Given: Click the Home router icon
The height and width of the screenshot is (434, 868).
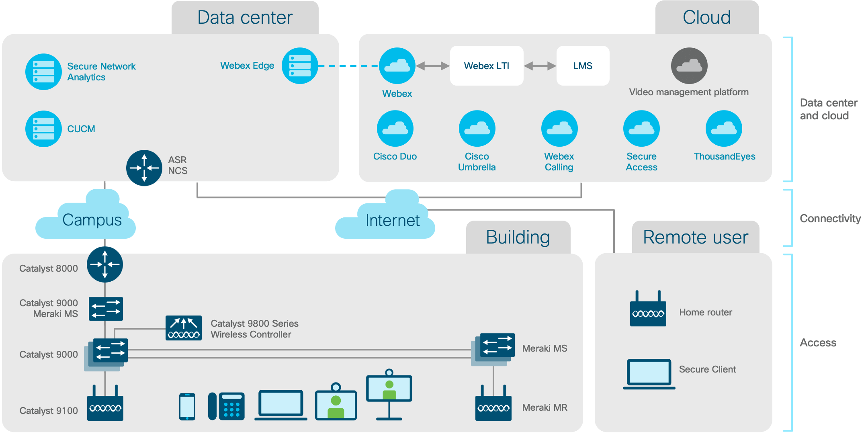Looking at the screenshot, I should coord(648,308).
